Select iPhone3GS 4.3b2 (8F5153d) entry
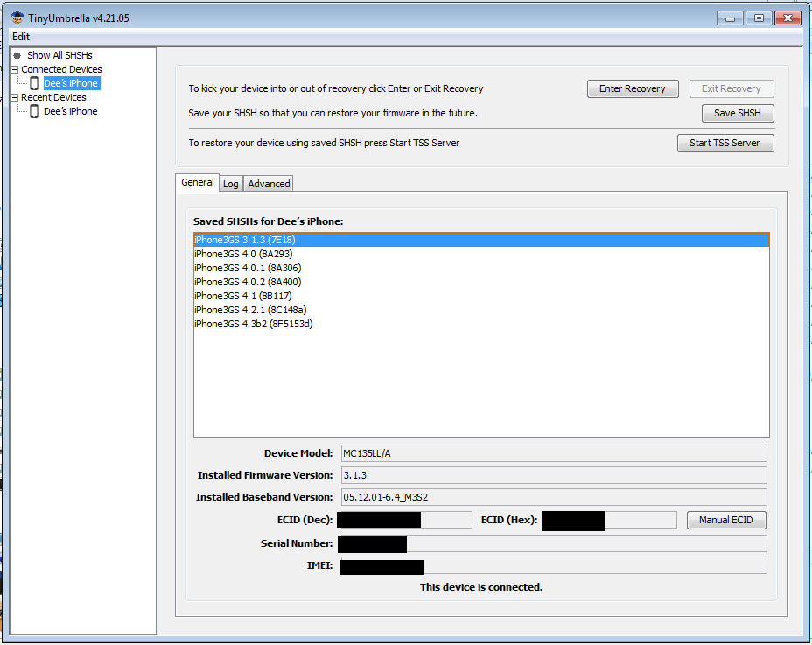 point(481,324)
